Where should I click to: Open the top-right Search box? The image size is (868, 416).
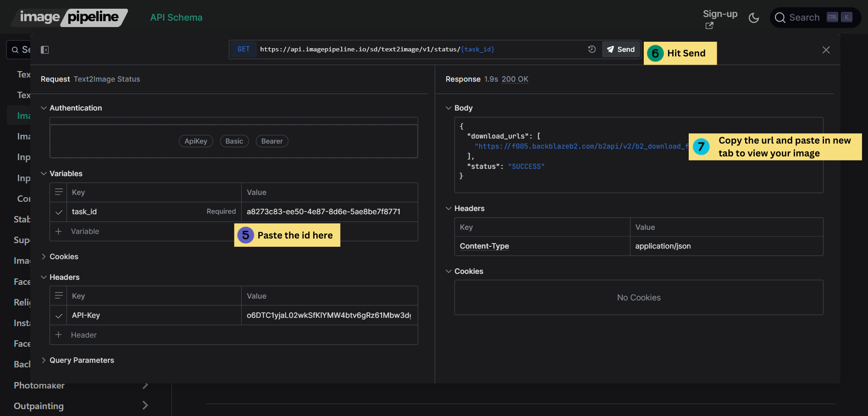(815, 17)
